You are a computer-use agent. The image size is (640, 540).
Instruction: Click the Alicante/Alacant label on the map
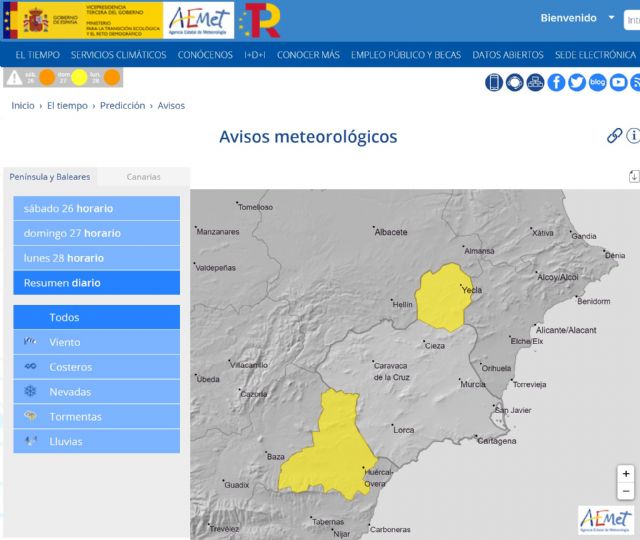pyautogui.click(x=566, y=330)
